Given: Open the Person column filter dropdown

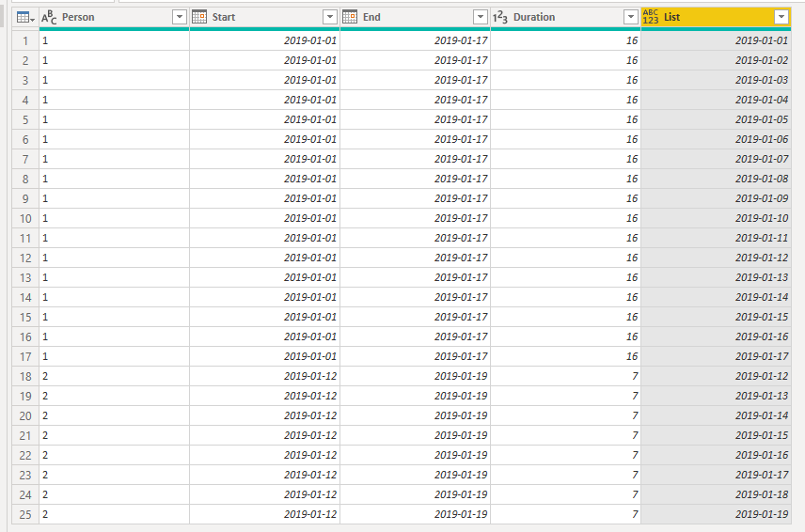Looking at the screenshot, I should pyautogui.click(x=180, y=17).
